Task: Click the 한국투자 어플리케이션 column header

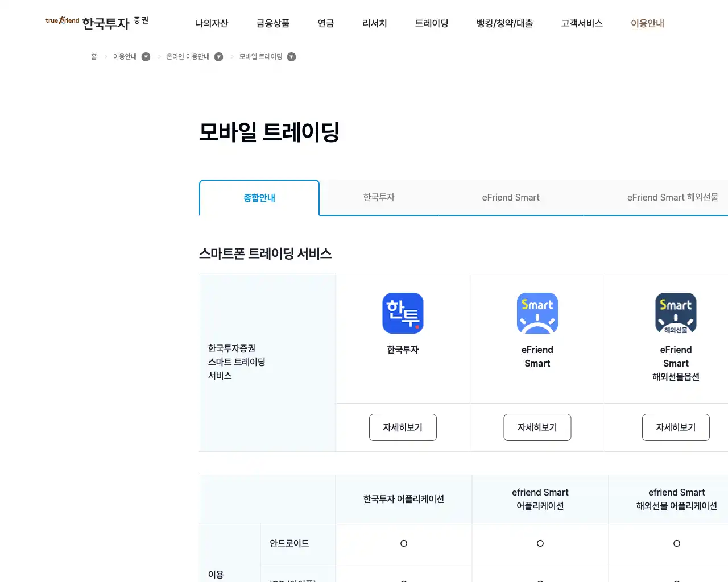Action: pyautogui.click(x=404, y=499)
